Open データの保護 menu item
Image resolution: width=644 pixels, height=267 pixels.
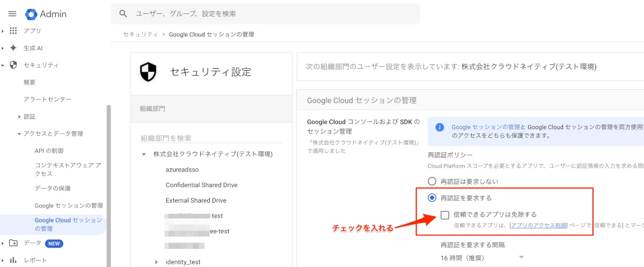[x=53, y=188]
